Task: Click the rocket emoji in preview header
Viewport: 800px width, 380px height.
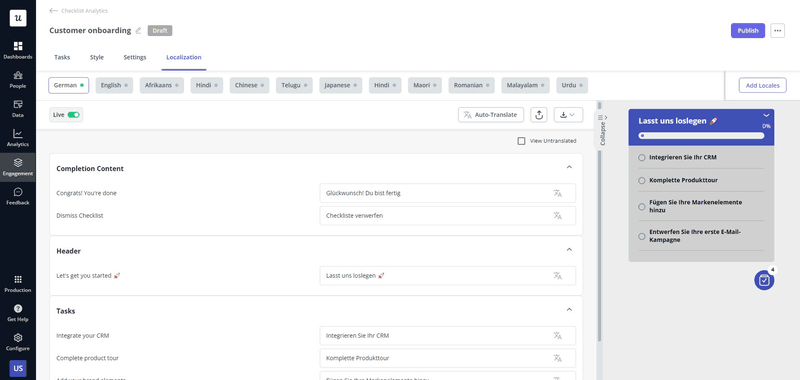Action: click(713, 121)
